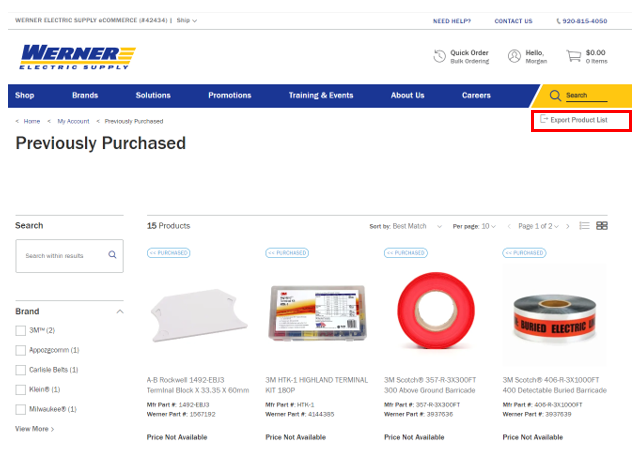Open the user account avatar icon

coord(514,56)
